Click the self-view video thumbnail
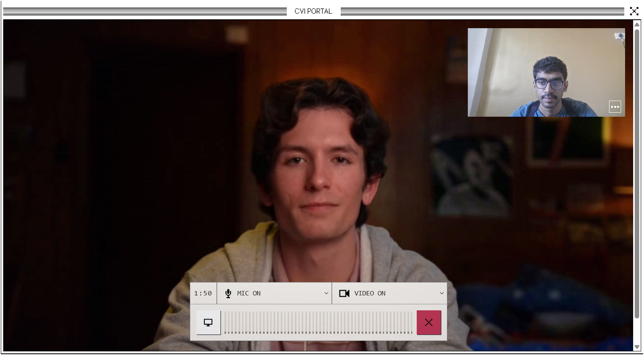Viewport: 644px width, 355px height. click(546, 72)
